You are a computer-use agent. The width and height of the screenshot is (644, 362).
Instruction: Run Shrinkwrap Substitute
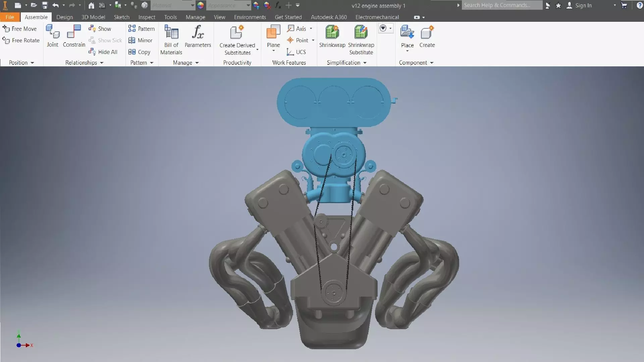361,40
